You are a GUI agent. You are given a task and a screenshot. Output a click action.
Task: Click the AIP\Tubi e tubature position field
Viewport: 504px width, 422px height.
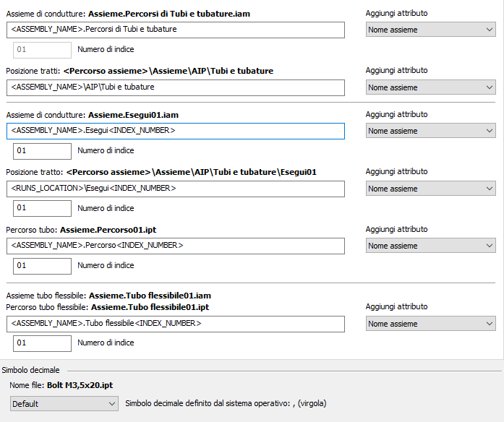coord(175,87)
